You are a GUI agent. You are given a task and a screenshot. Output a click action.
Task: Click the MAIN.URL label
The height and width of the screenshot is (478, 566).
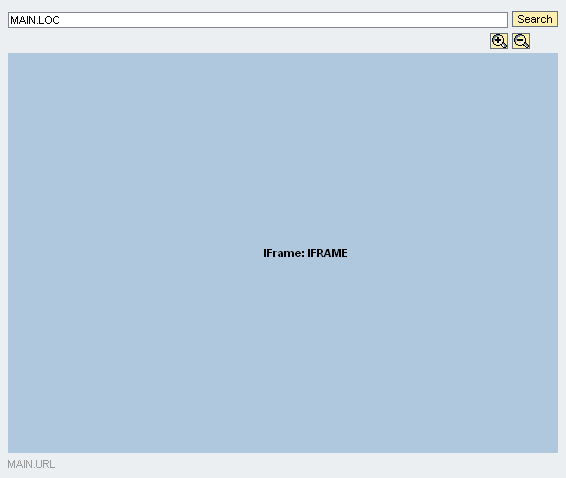point(31,464)
